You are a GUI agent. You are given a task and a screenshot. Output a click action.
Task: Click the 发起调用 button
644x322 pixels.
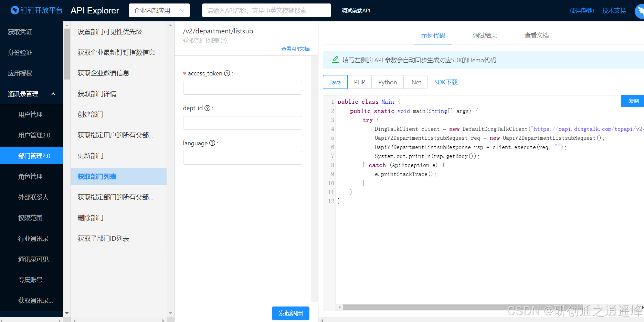pyautogui.click(x=291, y=313)
